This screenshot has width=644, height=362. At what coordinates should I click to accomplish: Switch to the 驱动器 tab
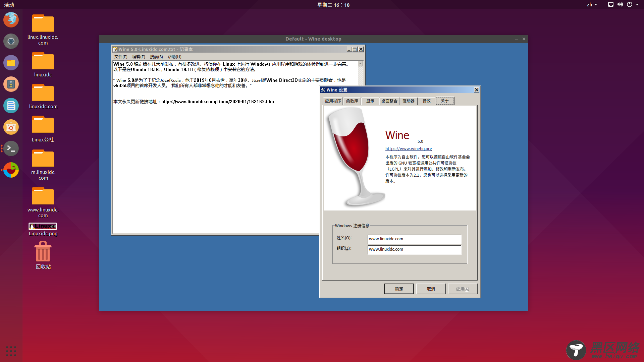pos(408,101)
